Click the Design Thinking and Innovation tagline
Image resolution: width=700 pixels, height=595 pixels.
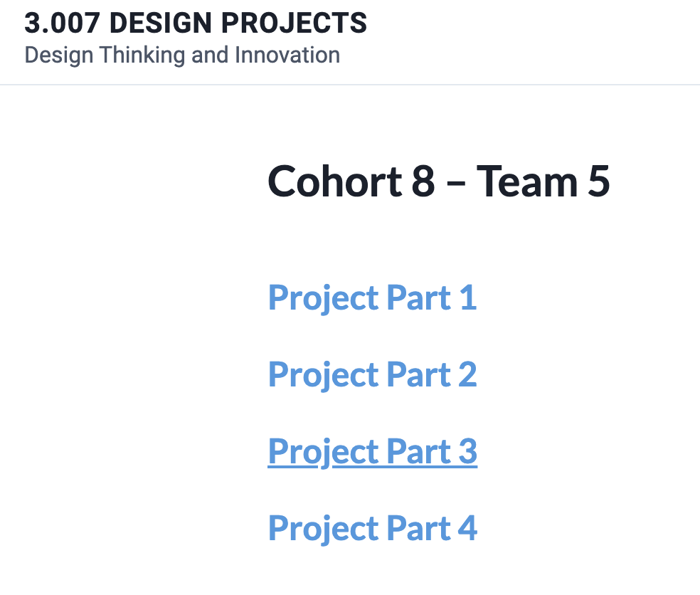(182, 56)
